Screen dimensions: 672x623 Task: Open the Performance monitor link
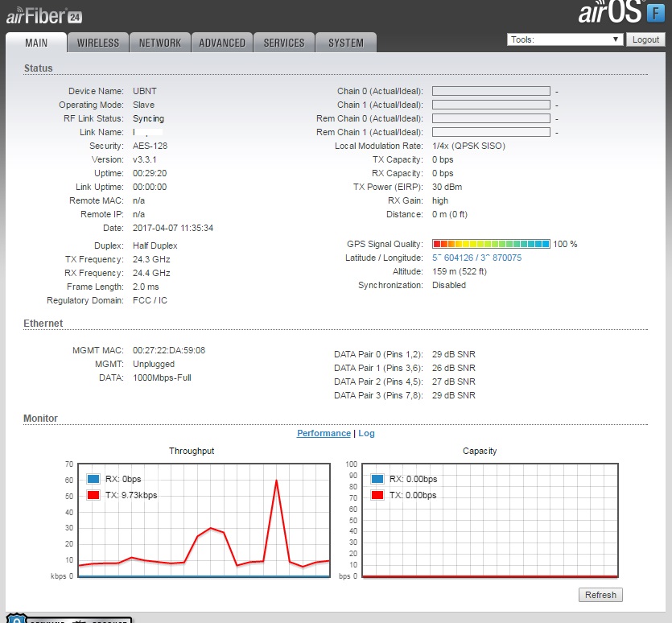tap(324, 433)
